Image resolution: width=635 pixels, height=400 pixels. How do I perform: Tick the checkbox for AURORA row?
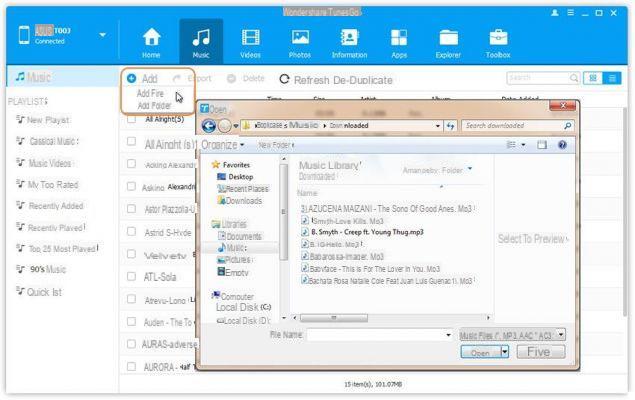[131, 366]
